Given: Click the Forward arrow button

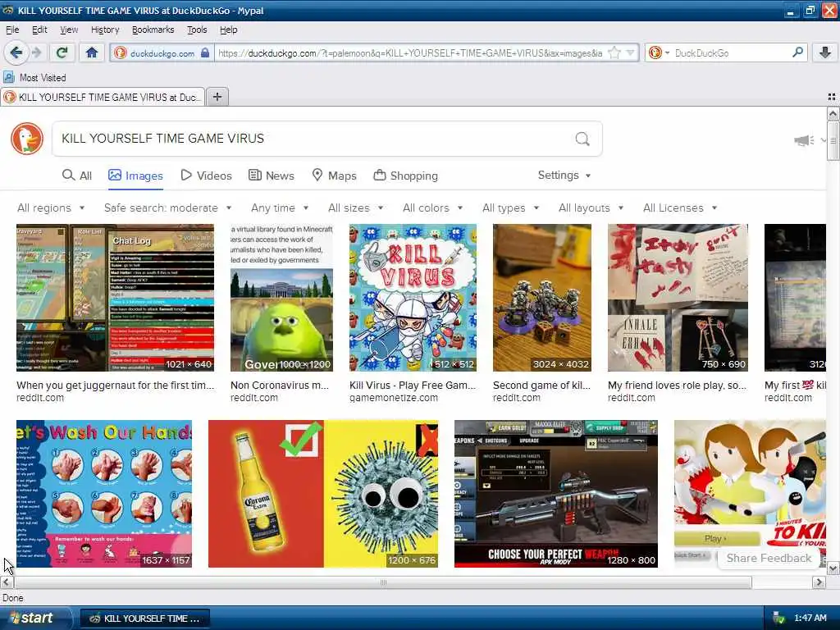Looking at the screenshot, I should coord(36,52).
